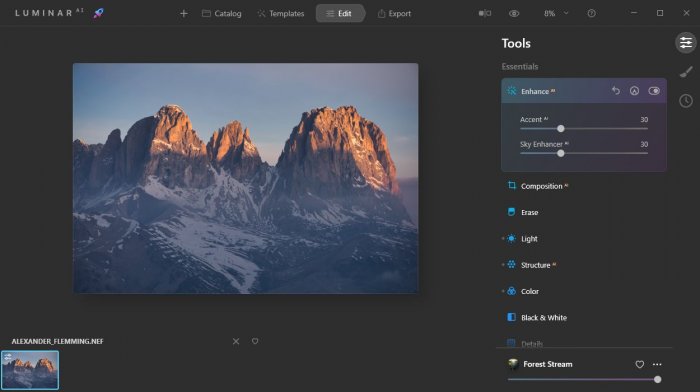Adjust the Forest Stream amount slider

tap(657, 379)
